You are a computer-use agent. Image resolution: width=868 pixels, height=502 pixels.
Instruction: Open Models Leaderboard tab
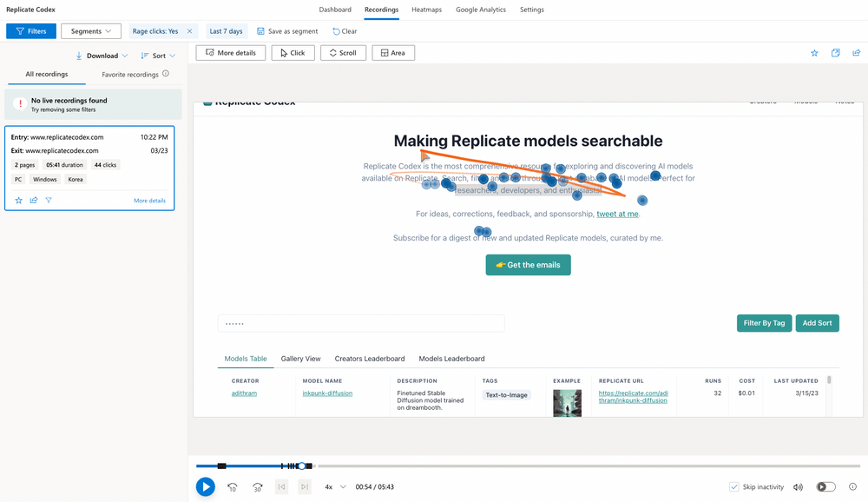pos(451,359)
